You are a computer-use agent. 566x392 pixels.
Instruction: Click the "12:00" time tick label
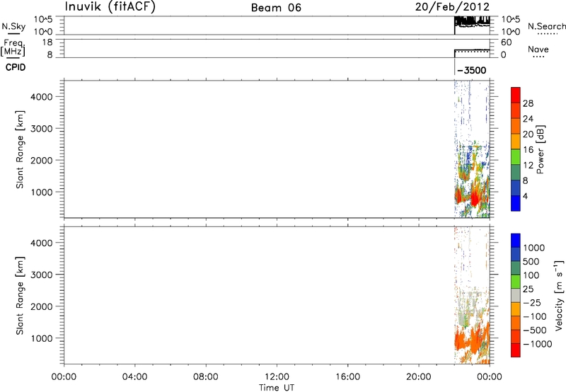click(x=277, y=377)
